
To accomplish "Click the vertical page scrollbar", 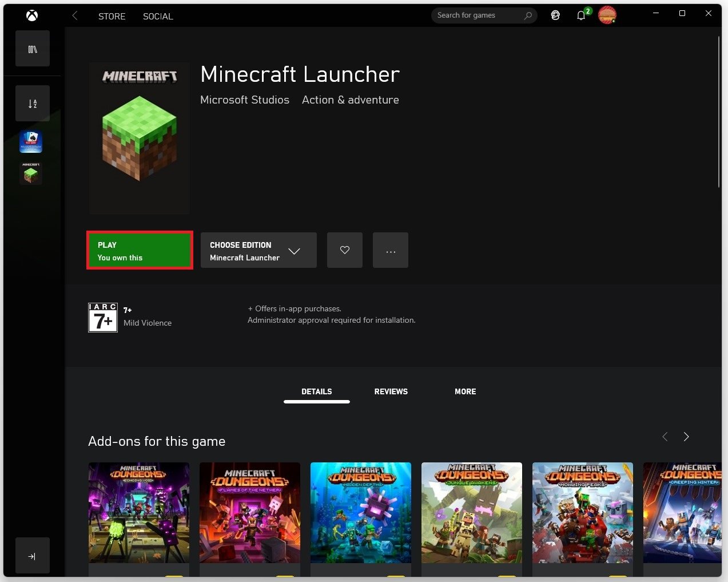I will 719,112.
